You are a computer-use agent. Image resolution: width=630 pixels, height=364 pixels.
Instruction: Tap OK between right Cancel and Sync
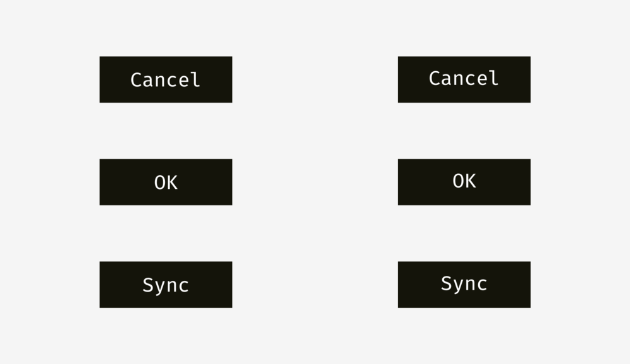pyautogui.click(x=464, y=182)
